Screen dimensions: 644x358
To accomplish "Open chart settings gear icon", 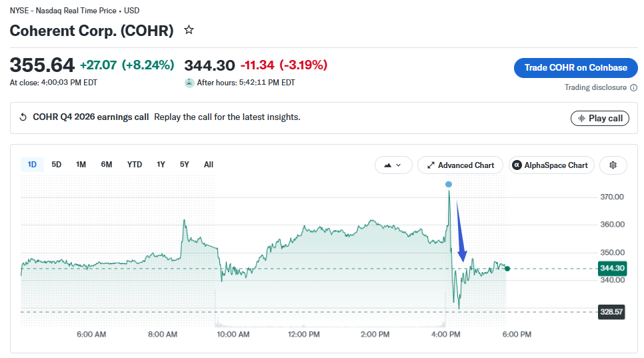I will pos(613,165).
